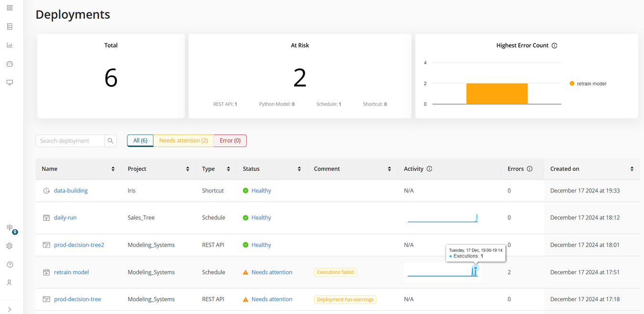Click the Iris project cell
This screenshot has width=644, height=314.
(x=132, y=190)
